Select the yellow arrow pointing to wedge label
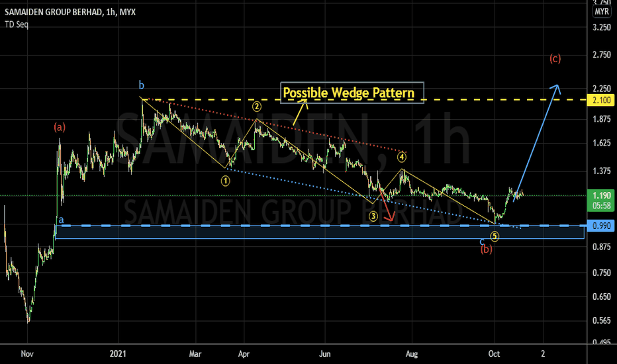Image resolution: width=617 pixels, height=364 pixels. pos(301,112)
